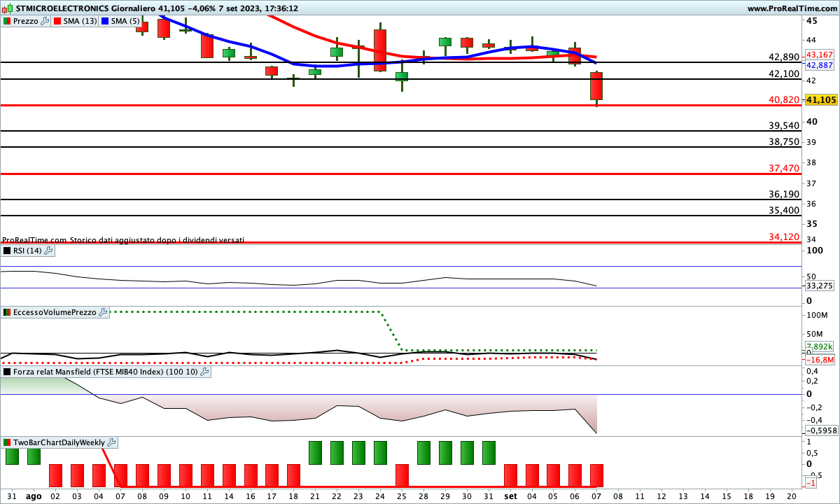Select the Forza relat Mansfield indicator label
This screenshot has width=840, height=504.
(105, 372)
